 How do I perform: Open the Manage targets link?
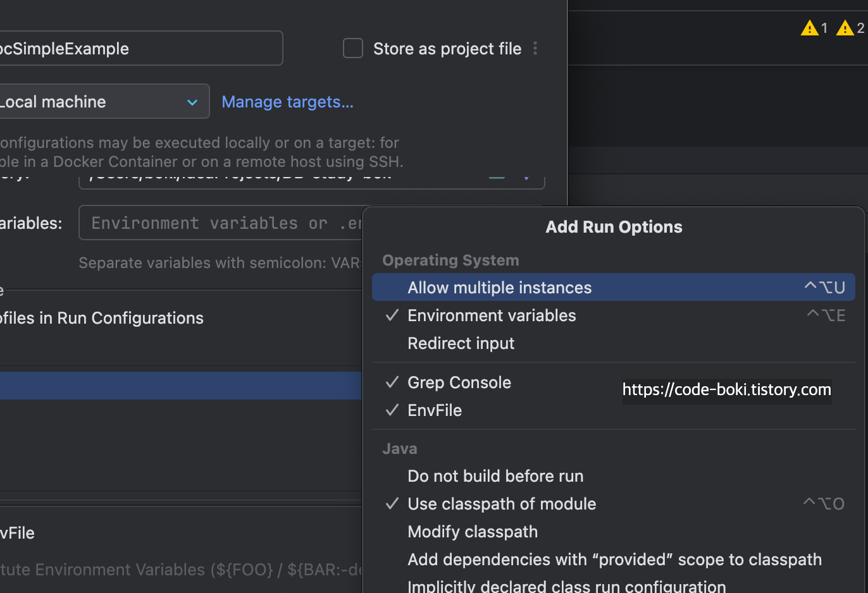click(x=287, y=102)
